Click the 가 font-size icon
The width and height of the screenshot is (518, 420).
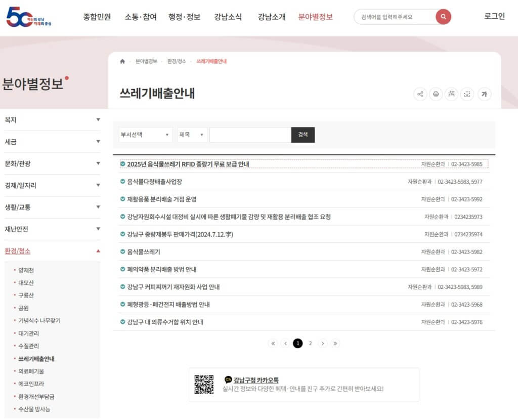(484, 94)
